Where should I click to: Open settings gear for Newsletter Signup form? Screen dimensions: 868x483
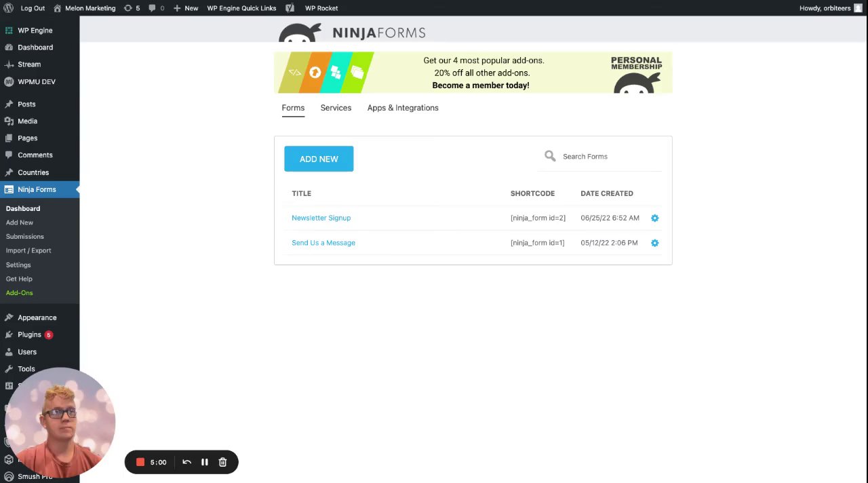pos(654,218)
